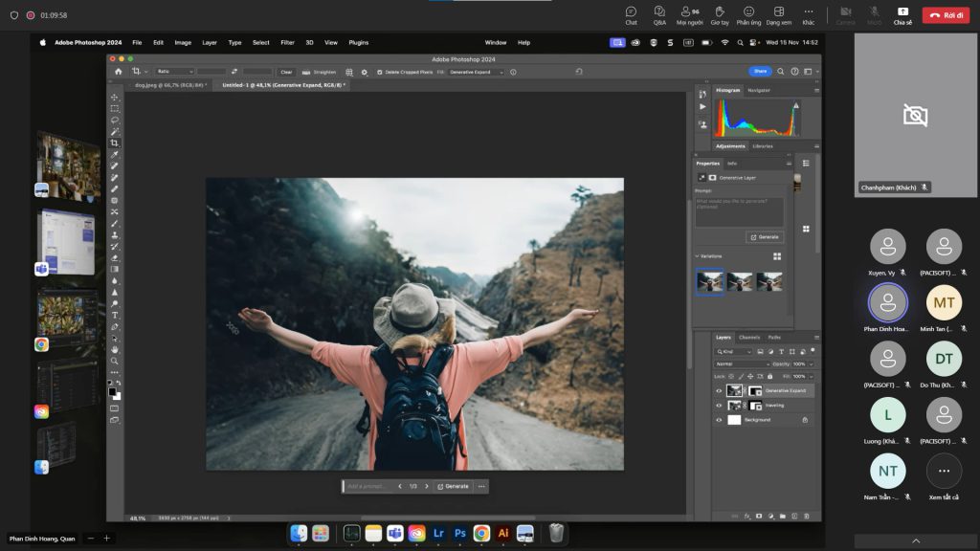This screenshot has height=551, width=980.
Task: Open Lightroom from the macOS Dock
Action: [x=438, y=534]
